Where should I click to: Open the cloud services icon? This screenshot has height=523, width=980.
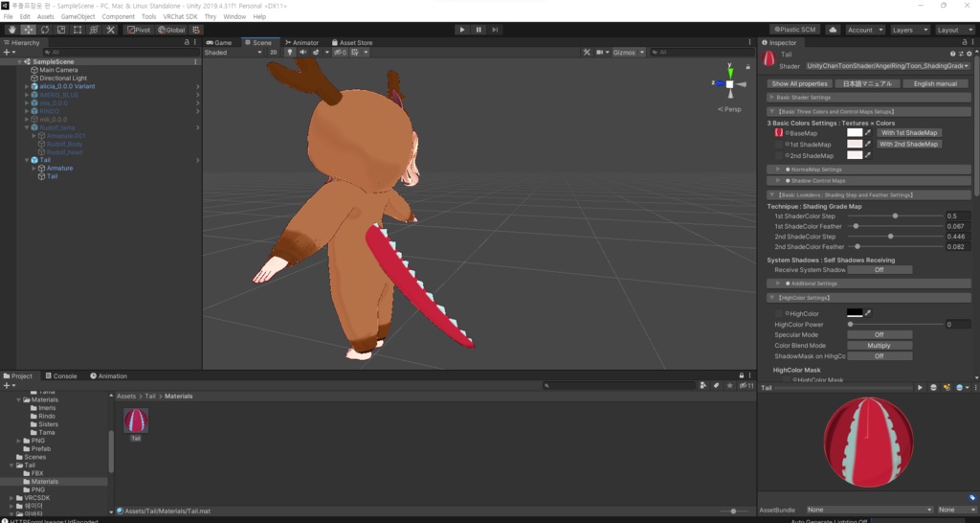point(833,30)
